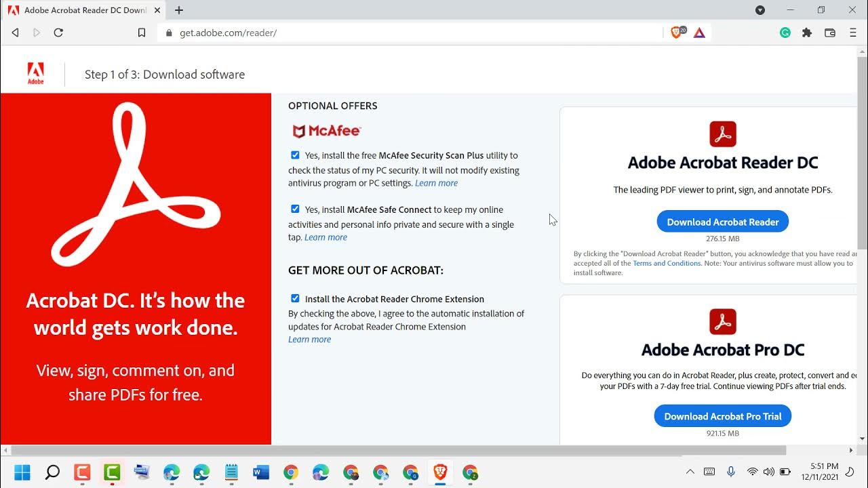
Task: Click the Acrobat Pro DC PDF icon
Action: point(723,321)
